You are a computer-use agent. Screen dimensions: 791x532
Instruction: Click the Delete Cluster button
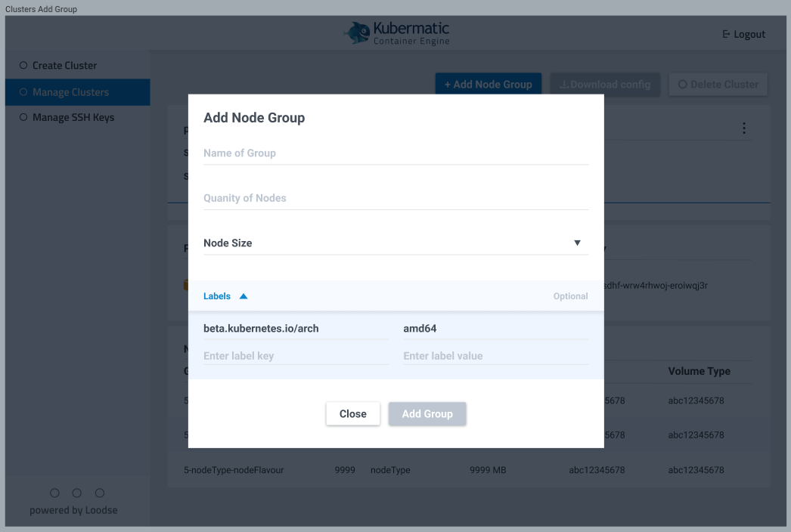718,84
